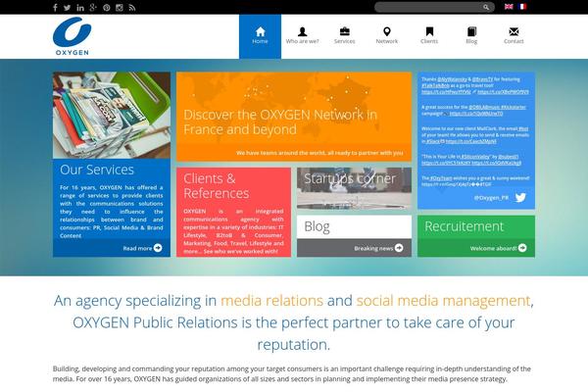Image resolution: width=588 pixels, height=392 pixels.
Task: Open the RSS feed icon
Action: click(x=132, y=8)
